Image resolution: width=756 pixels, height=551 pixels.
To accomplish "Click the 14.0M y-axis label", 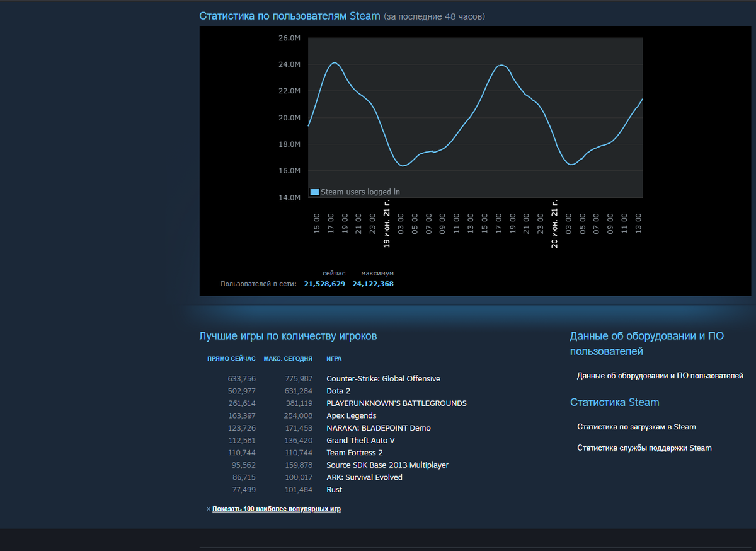I will click(289, 197).
